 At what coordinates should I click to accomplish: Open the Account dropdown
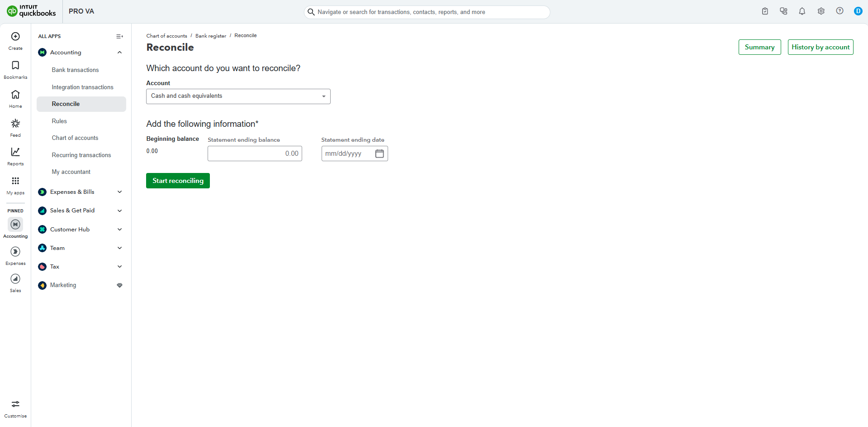click(x=238, y=96)
